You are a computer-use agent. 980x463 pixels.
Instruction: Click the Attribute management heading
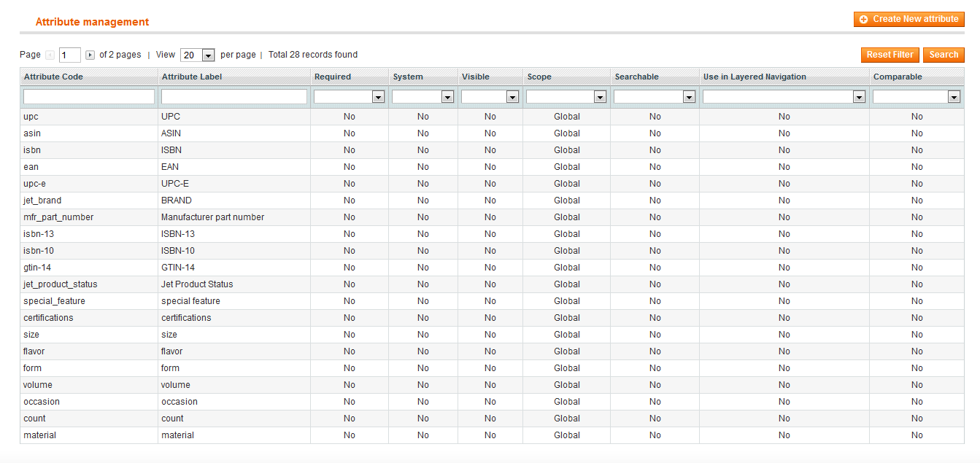(92, 22)
